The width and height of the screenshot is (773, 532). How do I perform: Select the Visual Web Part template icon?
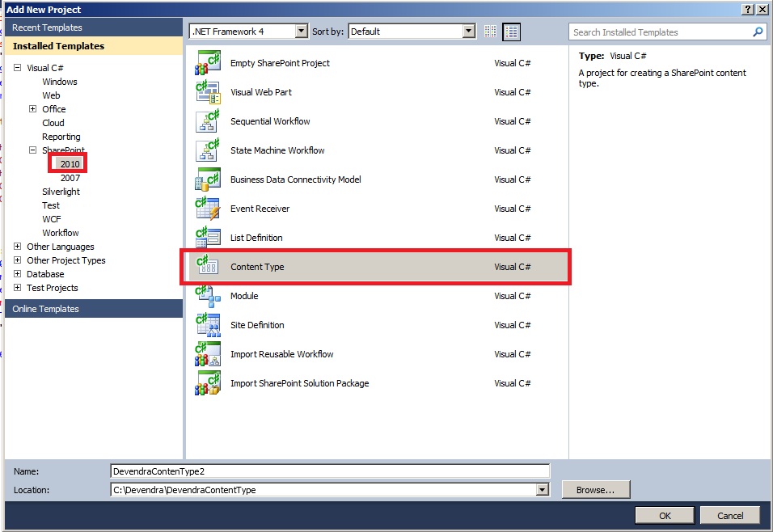208,91
